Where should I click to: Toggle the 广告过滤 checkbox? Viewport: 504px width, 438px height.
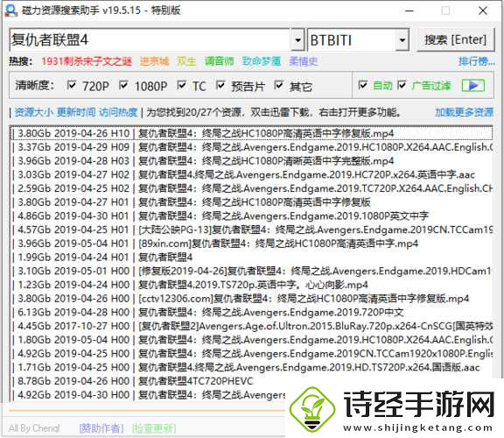[402, 85]
